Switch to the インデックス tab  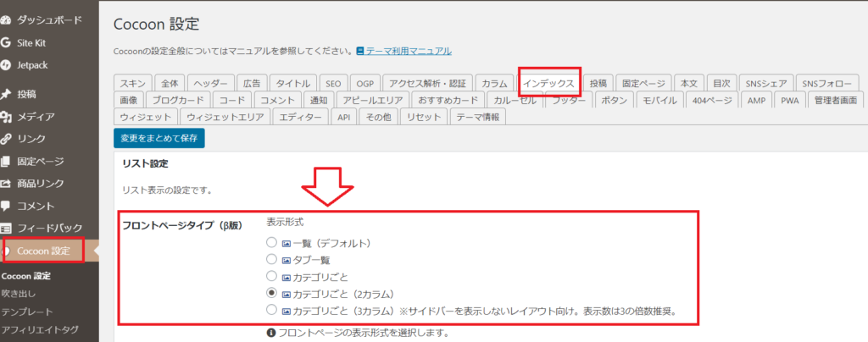click(548, 84)
